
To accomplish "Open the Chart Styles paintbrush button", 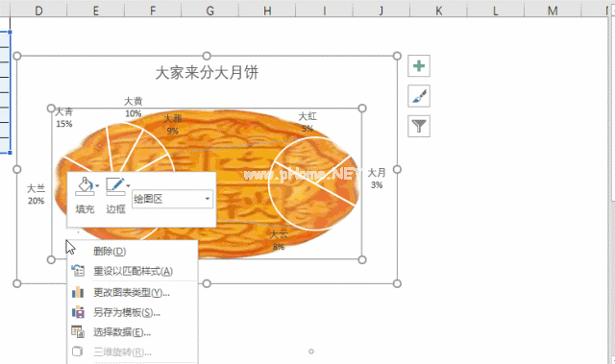I will [x=419, y=96].
